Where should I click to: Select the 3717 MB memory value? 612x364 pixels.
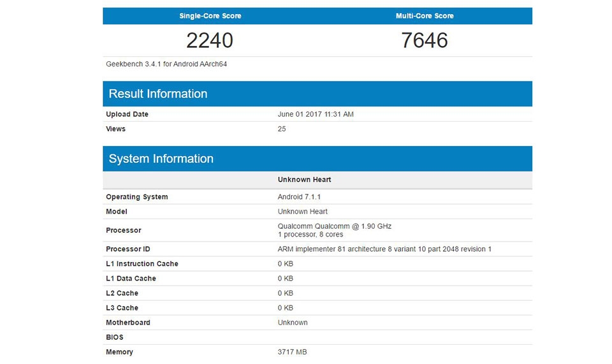tap(292, 353)
